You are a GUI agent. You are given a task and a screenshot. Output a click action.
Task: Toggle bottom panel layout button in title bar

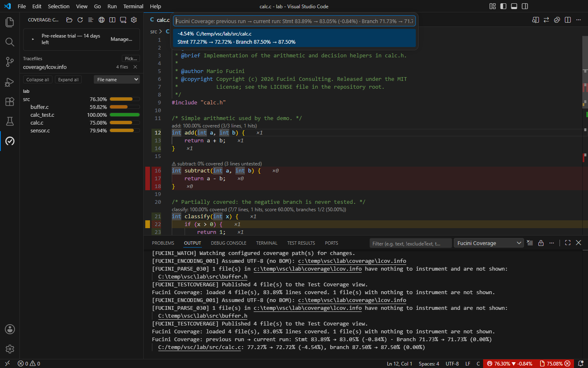click(x=514, y=6)
